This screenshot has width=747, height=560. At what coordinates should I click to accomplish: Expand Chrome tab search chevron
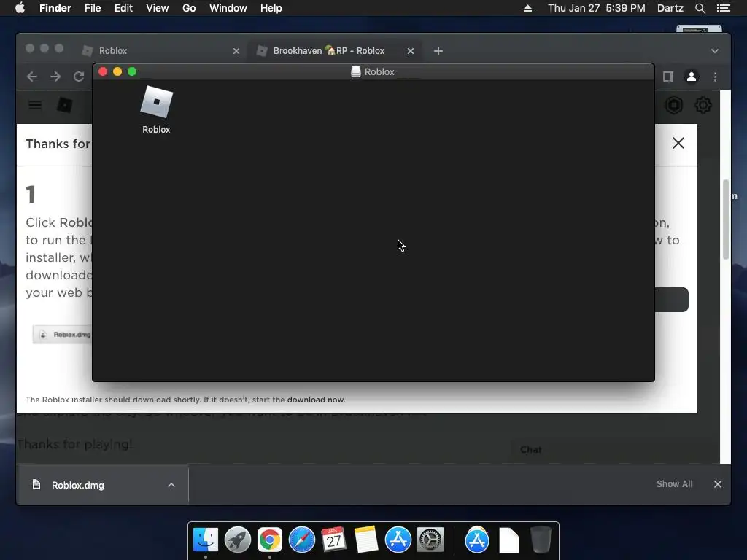715,51
